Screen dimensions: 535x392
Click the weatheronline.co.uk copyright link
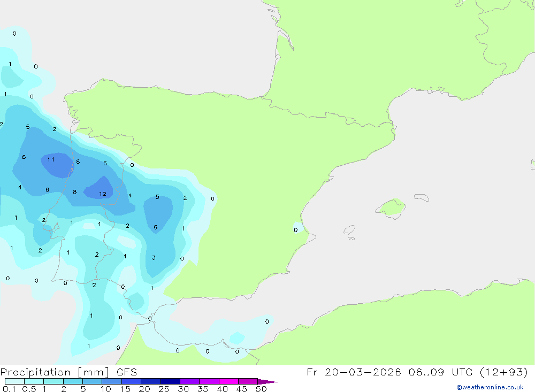[490, 387]
